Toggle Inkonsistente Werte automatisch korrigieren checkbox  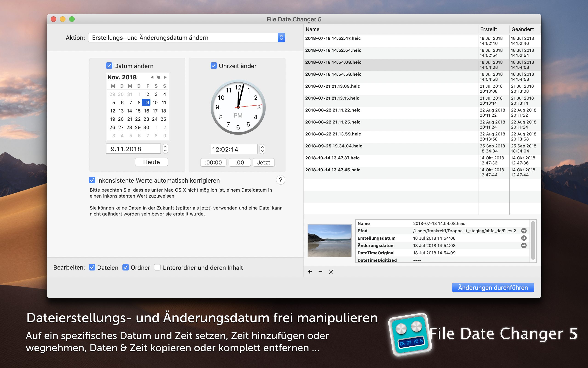pos(92,180)
